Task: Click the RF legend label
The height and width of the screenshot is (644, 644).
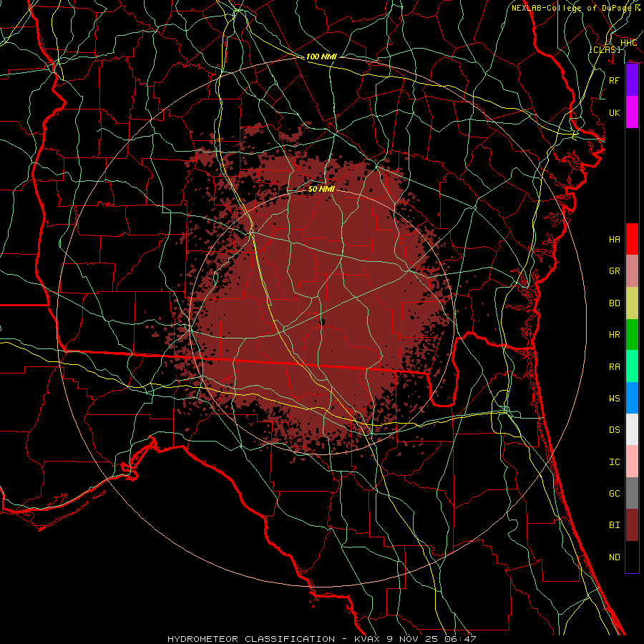Action: pyautogui.click(x=614, y=80)
